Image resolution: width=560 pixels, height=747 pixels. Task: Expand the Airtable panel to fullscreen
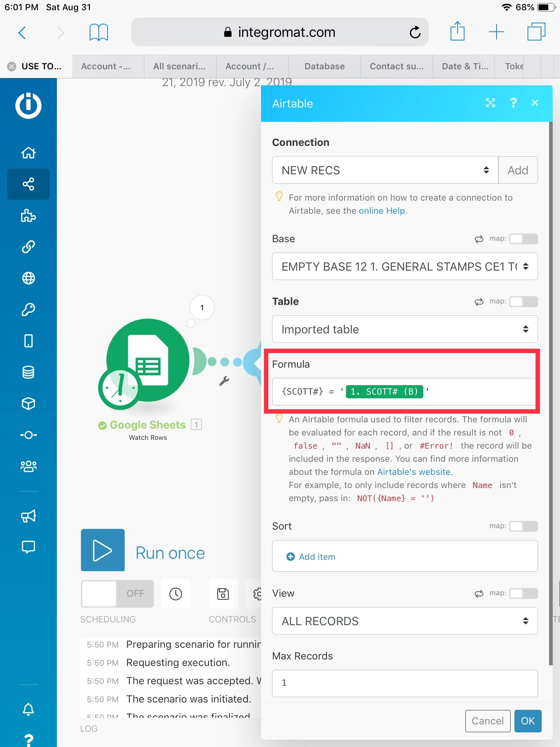(490, 103)
